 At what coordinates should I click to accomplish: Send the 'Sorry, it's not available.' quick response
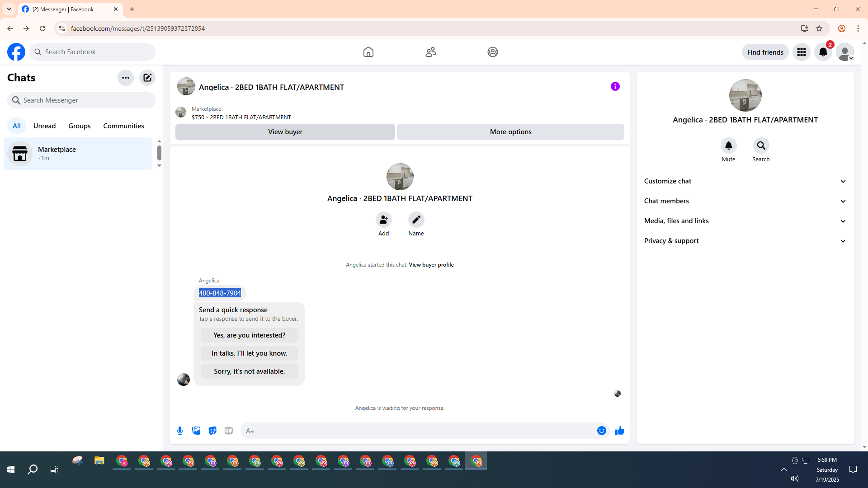click(249, 371)
